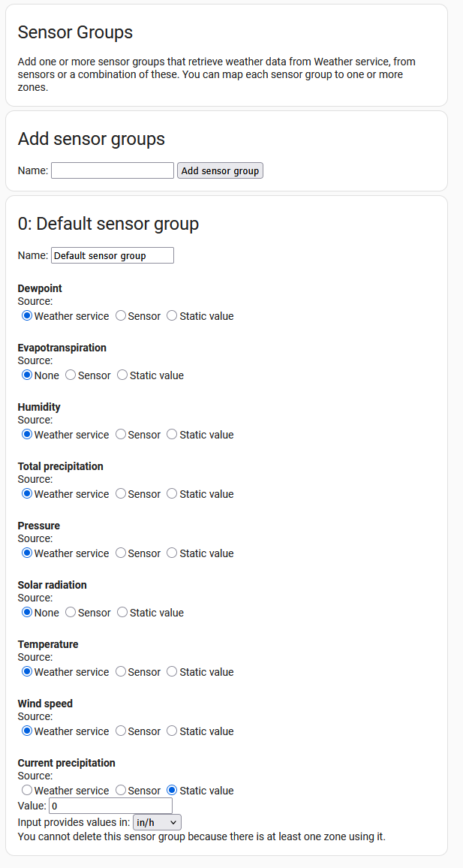The width and height of the screenshot is (463, 868).
Task: Select Static value for Evapotranspiration
Action: click(x=122, y=375)
